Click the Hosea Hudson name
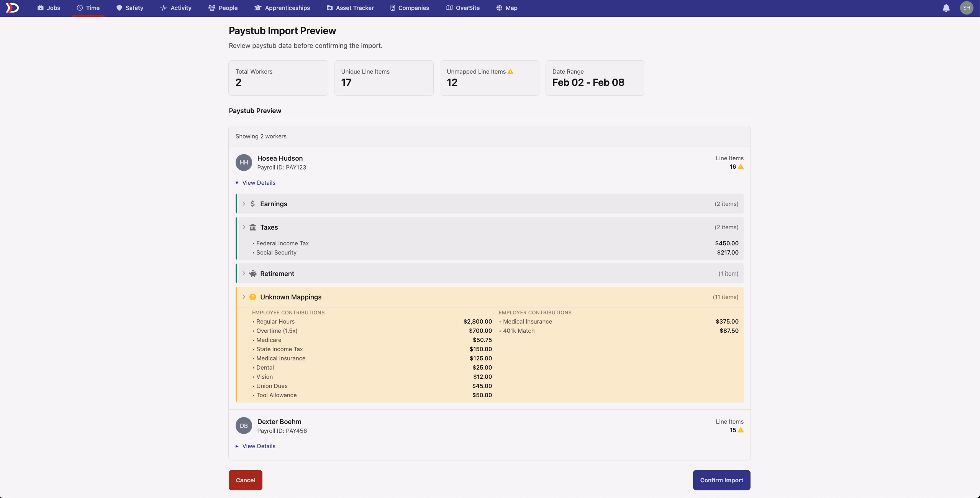980x498 pixels. [x=280, y=158]
